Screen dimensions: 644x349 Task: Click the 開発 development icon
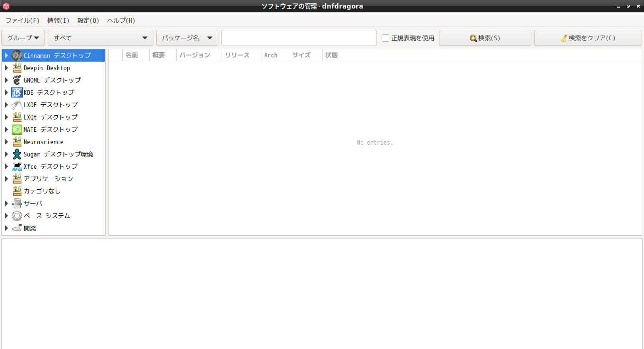(x=17, y=228)
